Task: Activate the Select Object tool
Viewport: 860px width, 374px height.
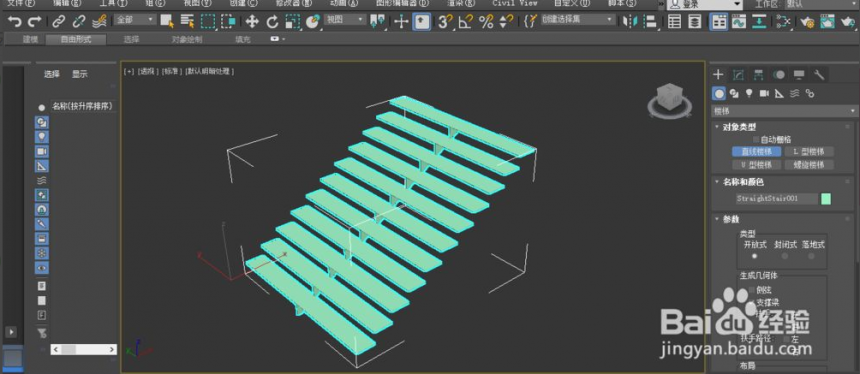Action: [167, 21]
